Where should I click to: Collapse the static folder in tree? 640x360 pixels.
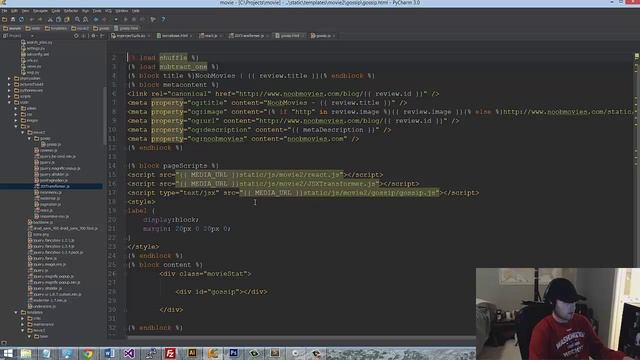(x=9, y=102)
